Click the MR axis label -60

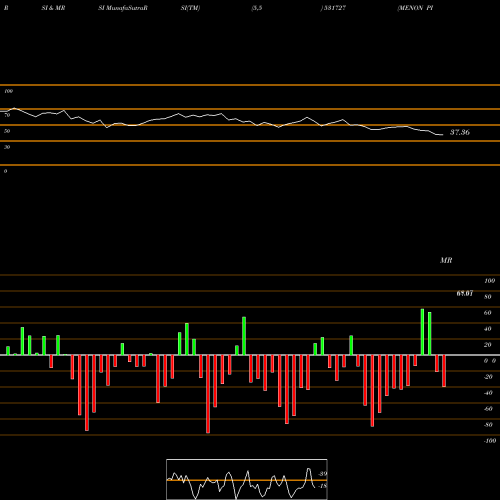coord(488,409)
